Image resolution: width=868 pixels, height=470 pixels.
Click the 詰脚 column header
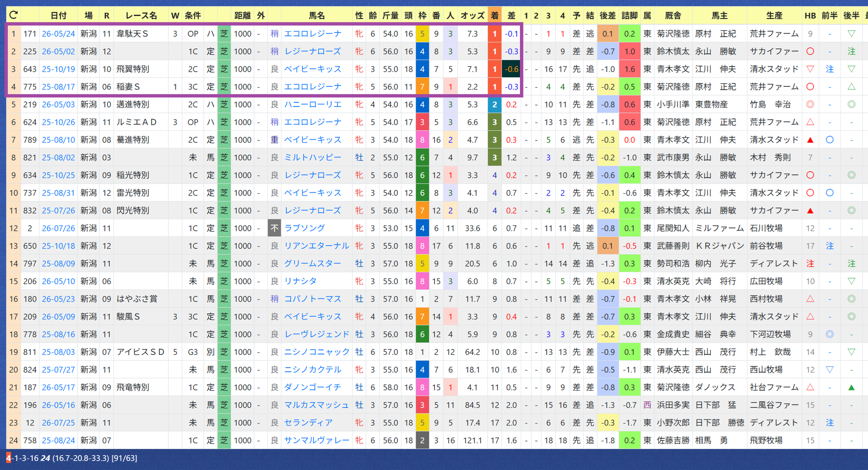click(629, 15)
